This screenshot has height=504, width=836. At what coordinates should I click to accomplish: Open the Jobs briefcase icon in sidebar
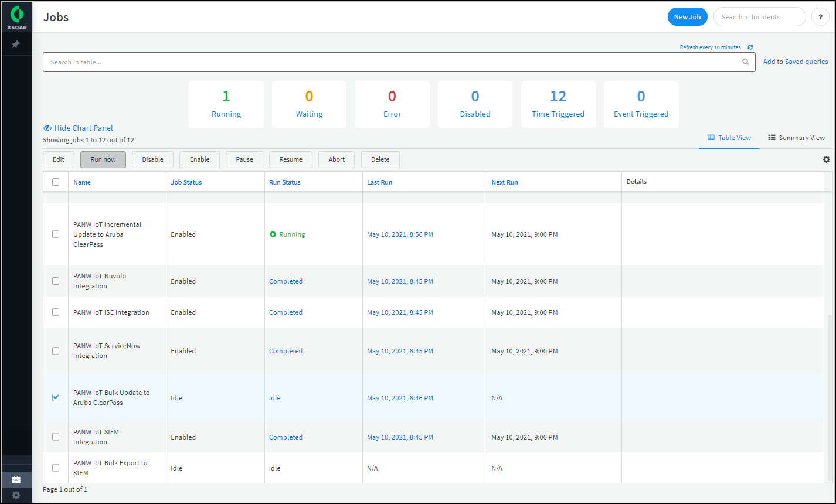click(x=16, y=479)
